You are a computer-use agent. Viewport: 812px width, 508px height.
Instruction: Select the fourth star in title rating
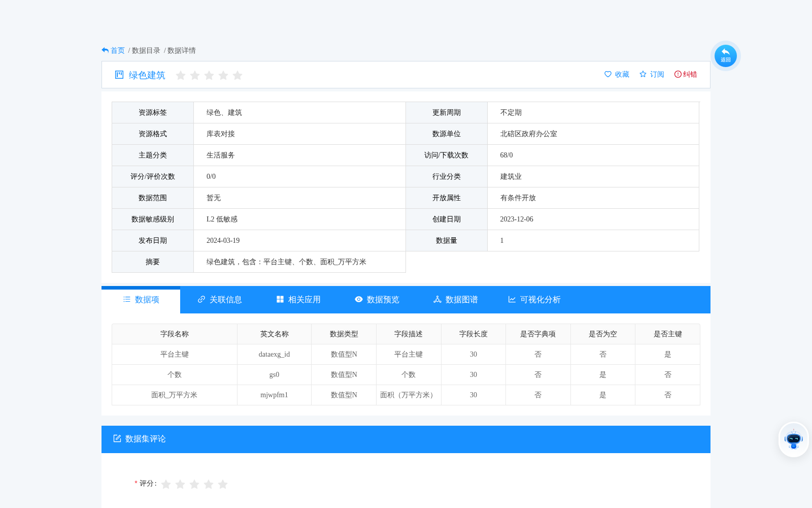click(223, 75)
